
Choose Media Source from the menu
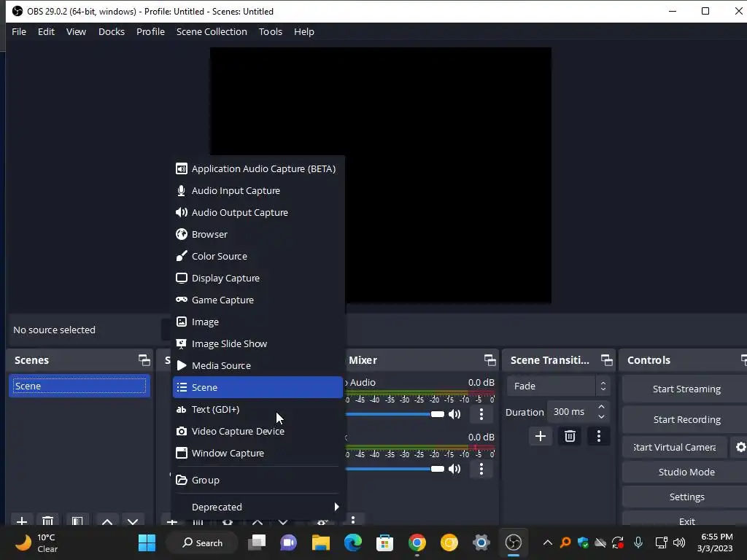(x=258, y=366)
